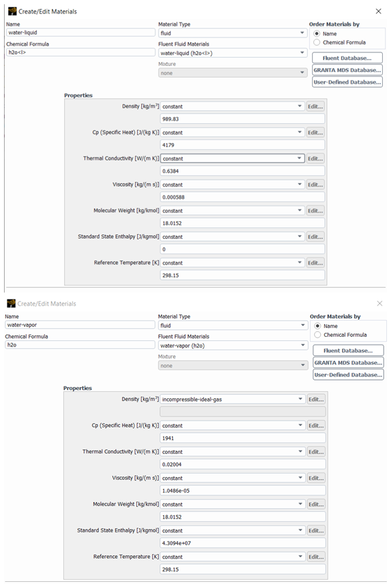Open the Material Type dropdown for water-liquid
The width and height of the screenshot is (391, 588).
click(232, 33)
